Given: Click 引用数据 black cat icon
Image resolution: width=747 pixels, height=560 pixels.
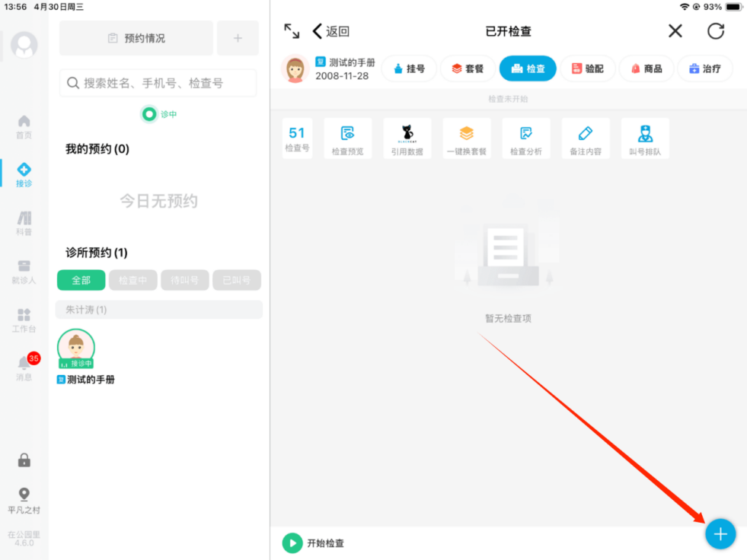Looking at the screenshot, I should pyautogui.click(x=407, y=139).
